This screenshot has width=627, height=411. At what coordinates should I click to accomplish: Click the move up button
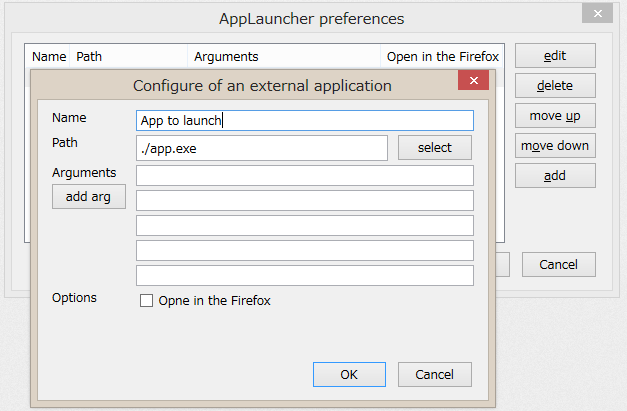pyautogui.click(x=555, y=116)
